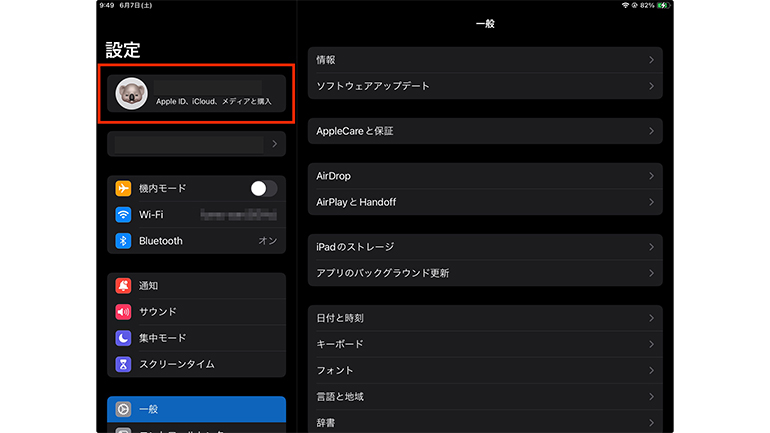Tap the 日付と時刻 label

(340, 318)
